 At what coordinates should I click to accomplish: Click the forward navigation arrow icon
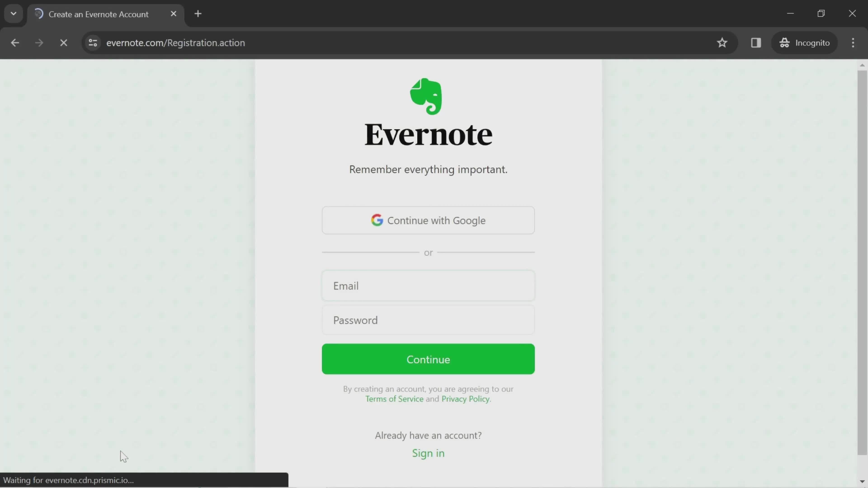click(x=39, y=42)
